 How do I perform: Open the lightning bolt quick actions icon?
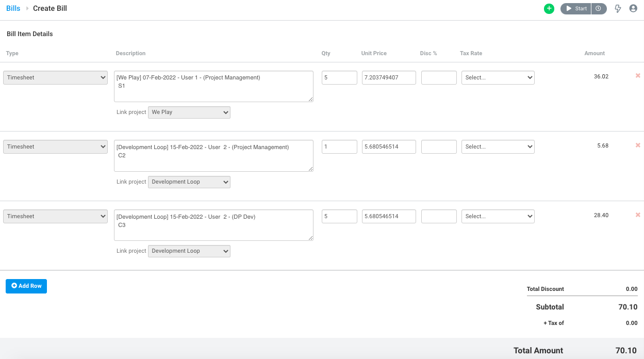(618, 9)
